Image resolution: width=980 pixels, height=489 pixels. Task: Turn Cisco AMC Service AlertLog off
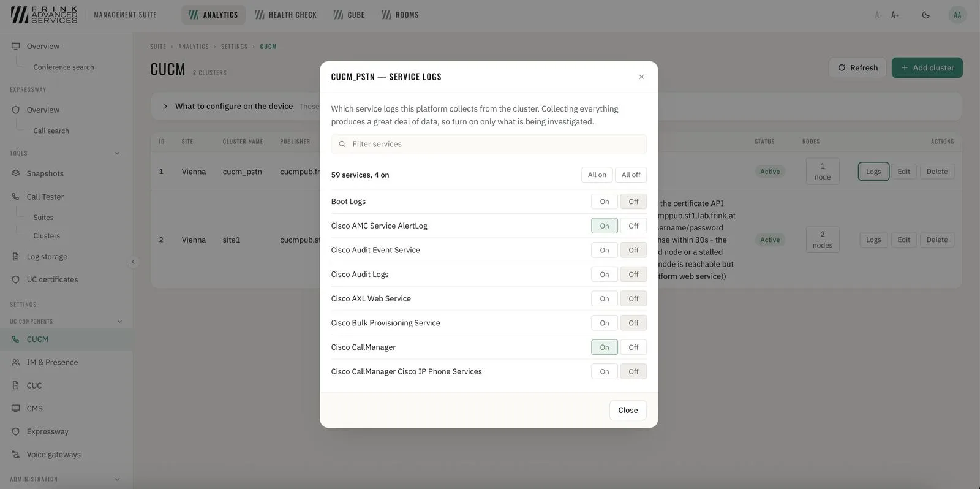click(633, 226)
